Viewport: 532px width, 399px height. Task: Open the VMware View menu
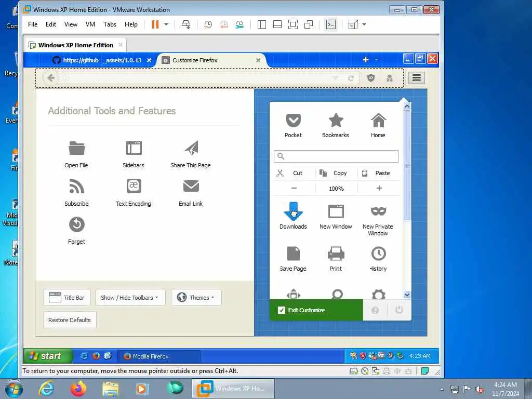point(71,24)
